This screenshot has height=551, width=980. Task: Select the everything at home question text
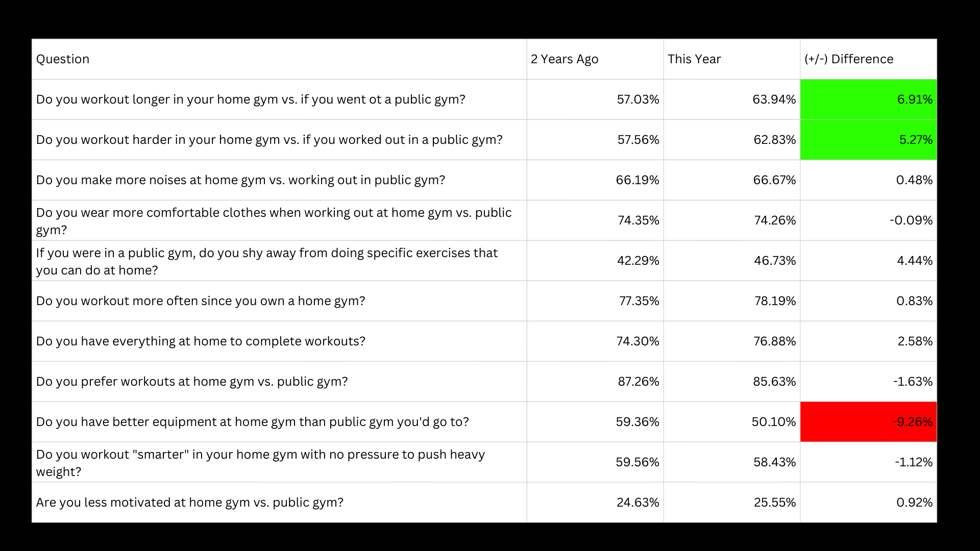[201, 341]
